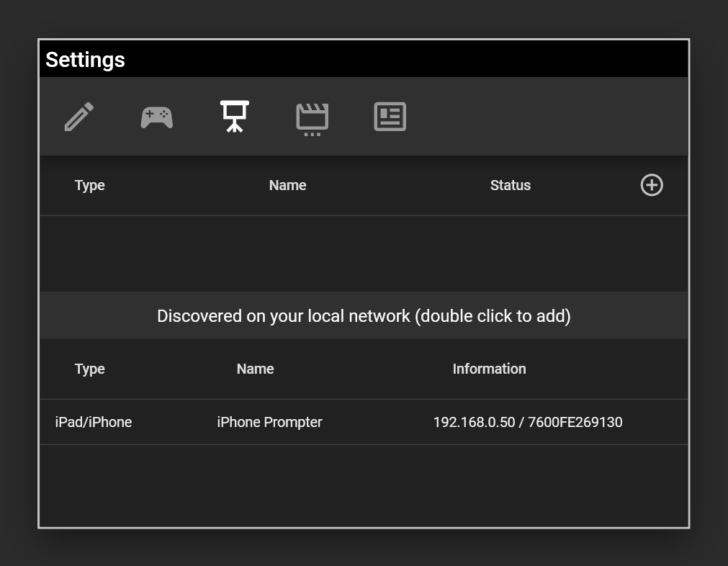
Task: Select the iPhone Prompter device name
Action: pos(269,422)
